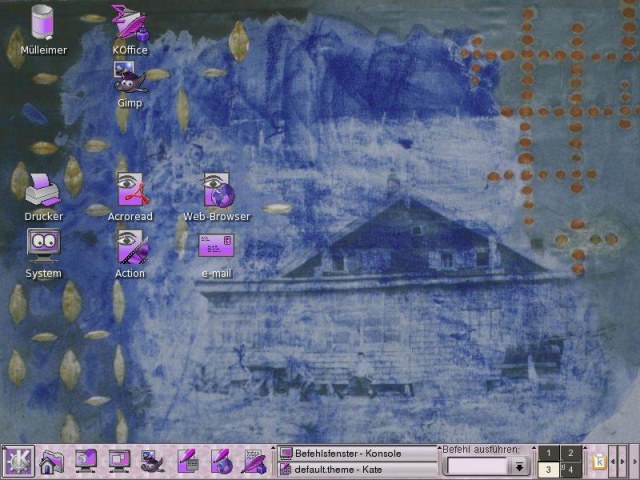Launch Gimp from the panel icon

tap(152, 462)
